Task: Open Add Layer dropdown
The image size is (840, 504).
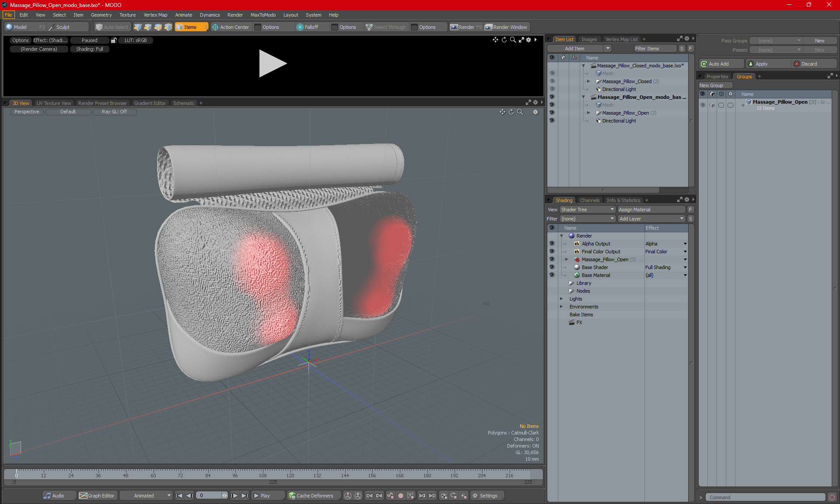Action: coord(651,219)
